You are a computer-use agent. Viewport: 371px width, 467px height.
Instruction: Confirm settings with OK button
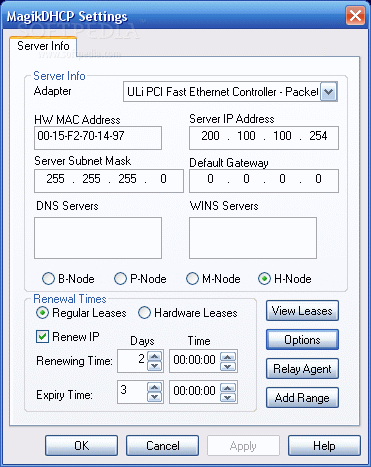81,446
